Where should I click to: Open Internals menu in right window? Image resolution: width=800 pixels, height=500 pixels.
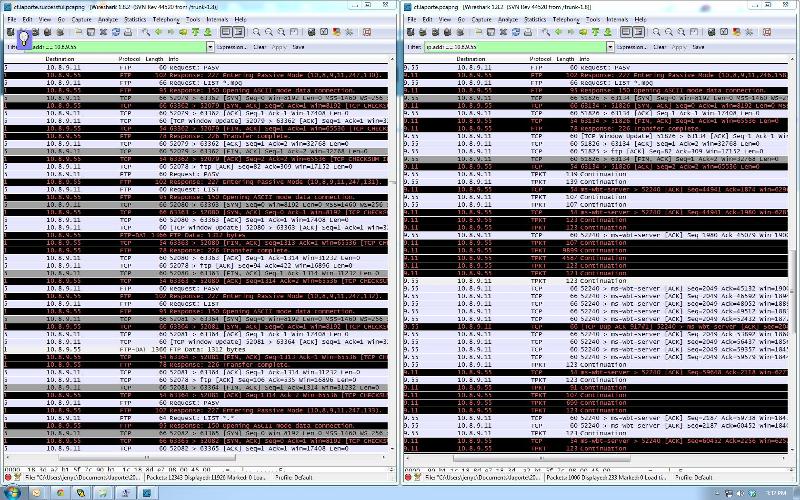pos(617,19)
